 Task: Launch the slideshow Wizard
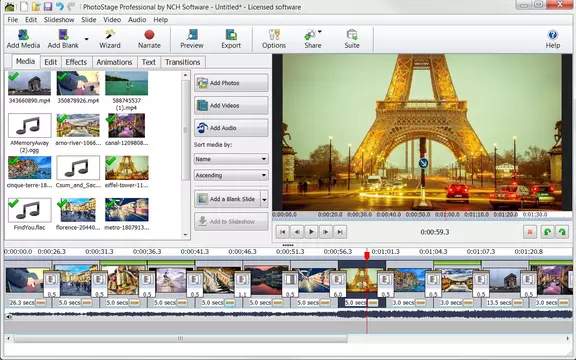click(x=109, y=39)
